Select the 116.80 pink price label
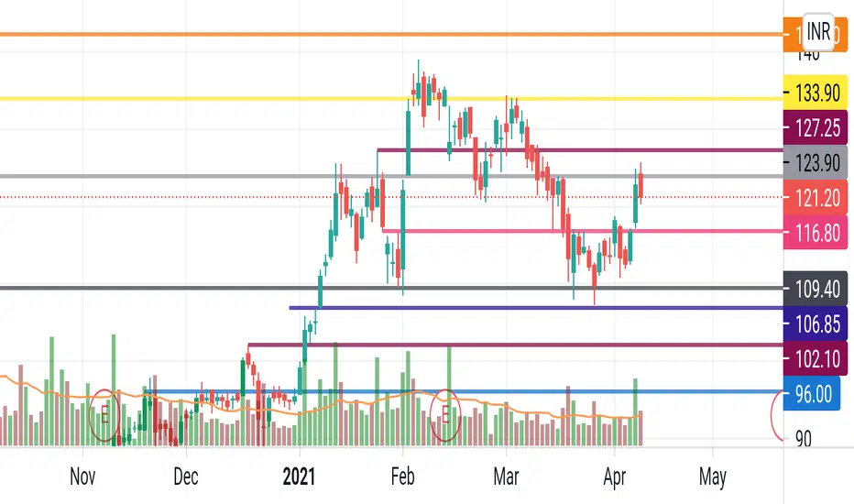Image resolution: width=854 pixels, height=504 pixels. (815, 233)
